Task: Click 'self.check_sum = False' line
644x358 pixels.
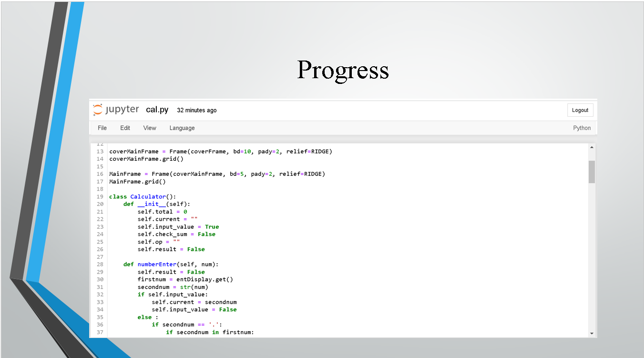Action: (176, 234)
